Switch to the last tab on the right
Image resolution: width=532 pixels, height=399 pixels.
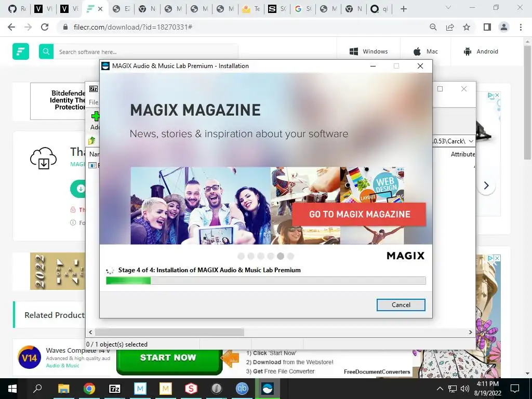[379, 9]
